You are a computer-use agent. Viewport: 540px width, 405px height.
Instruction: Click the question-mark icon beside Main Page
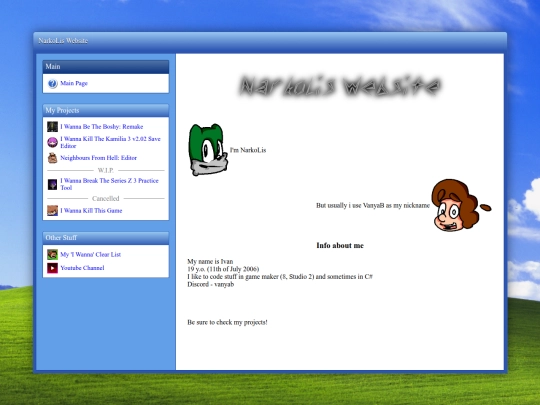pyautogui.click(x=52, y=83)
